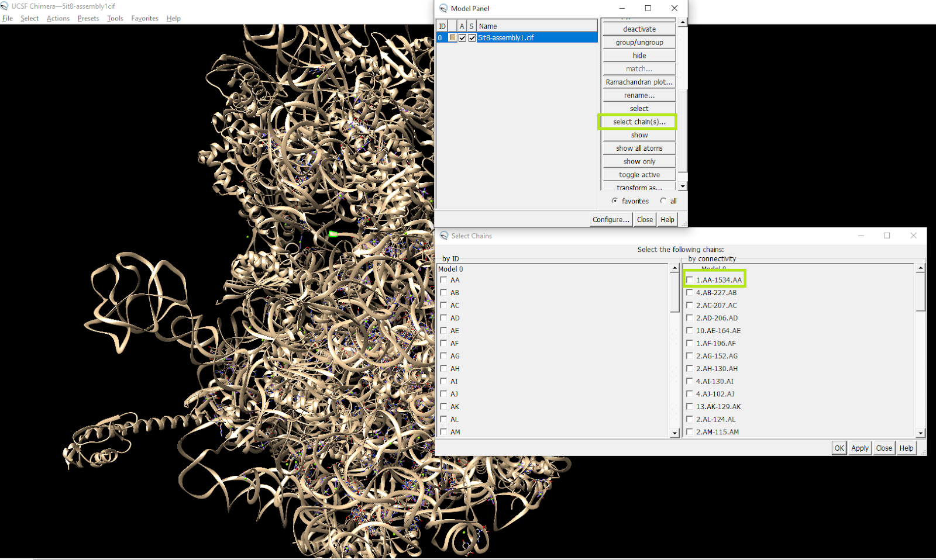The image size is (936, 560).
Task: Click the hide button in Model Panel
Action: (x=639, y=56)
